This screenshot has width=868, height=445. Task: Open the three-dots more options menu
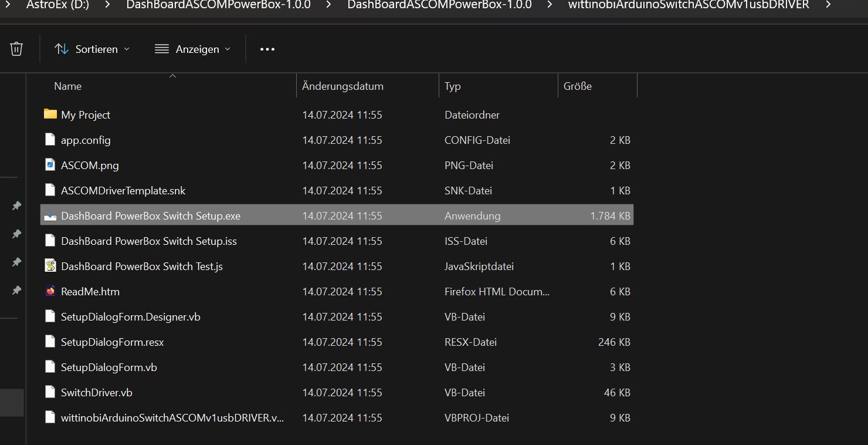(x=267, y=49)
